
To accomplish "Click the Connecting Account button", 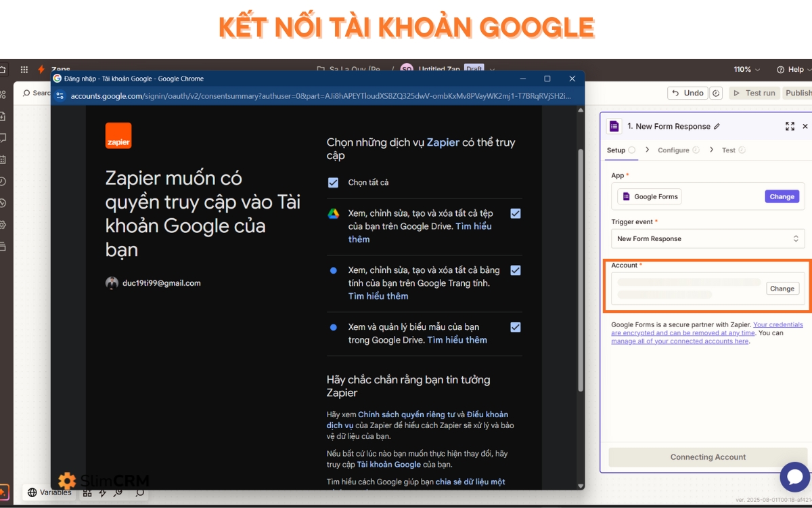I will pos(708,457).
